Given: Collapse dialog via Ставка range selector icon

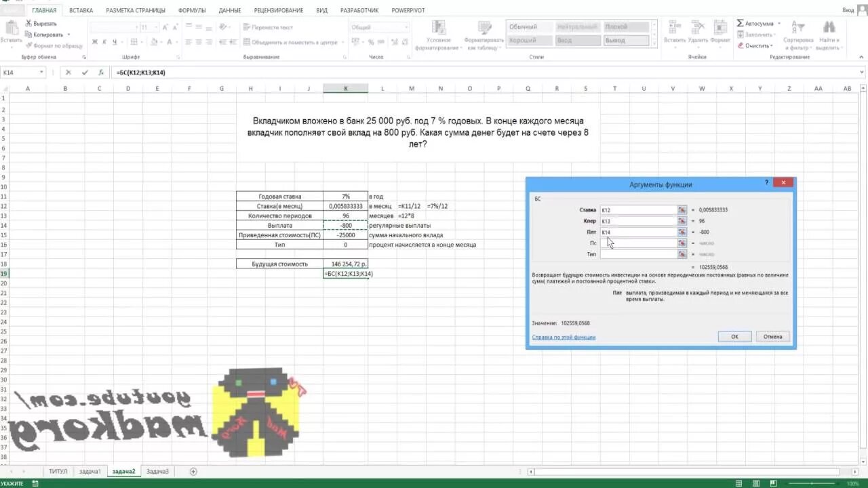Looking at the screenshot, I should pos(682,210).
